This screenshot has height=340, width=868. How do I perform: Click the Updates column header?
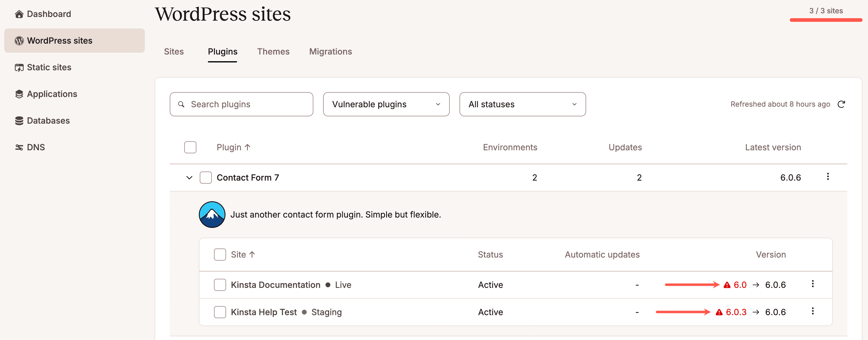coord(625,147)
